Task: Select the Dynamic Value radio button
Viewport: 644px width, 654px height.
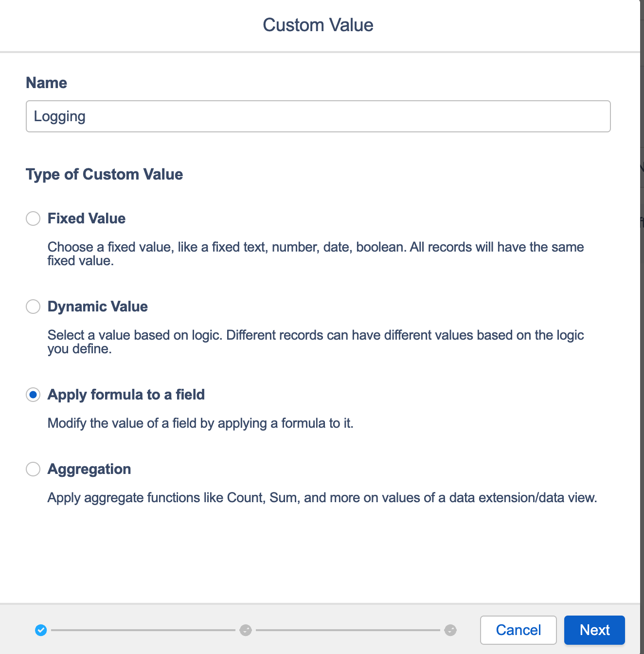Action: [x=33, y=307]
